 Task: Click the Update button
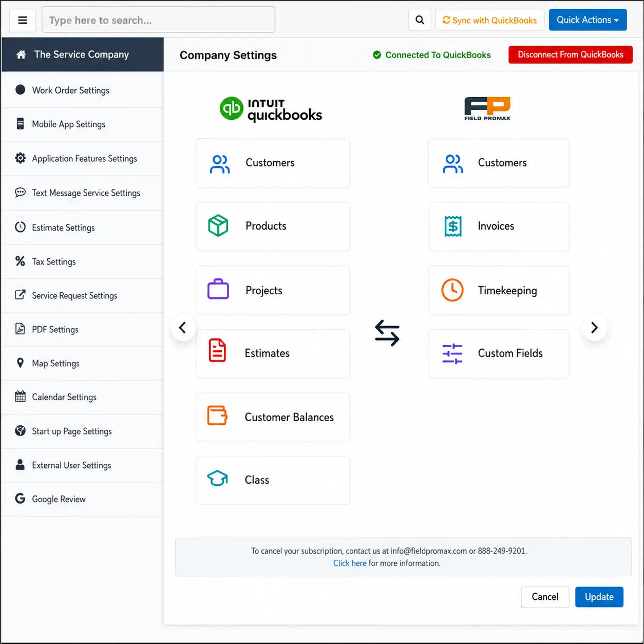[x=599, y=597]
